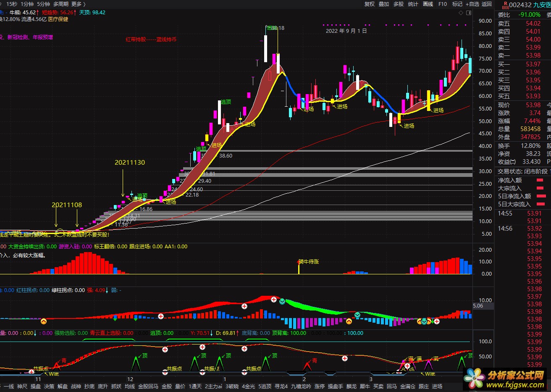The width and height of the screenshot is (551, 392).
Task: Open F10 company info
Action: [443, 4]
